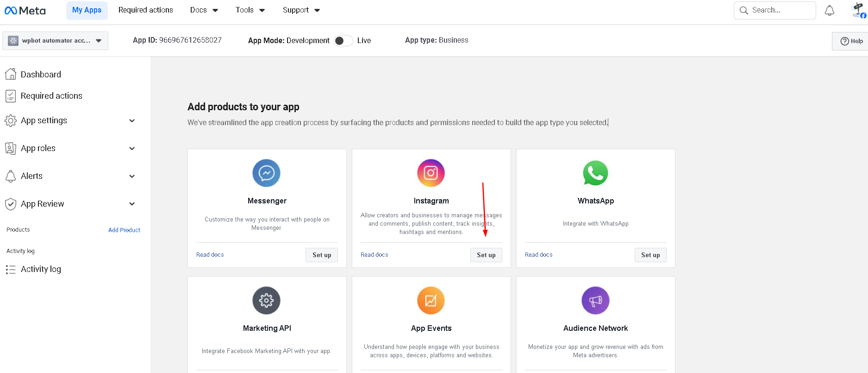Open the Tools menu

click(x=250, y=10)
